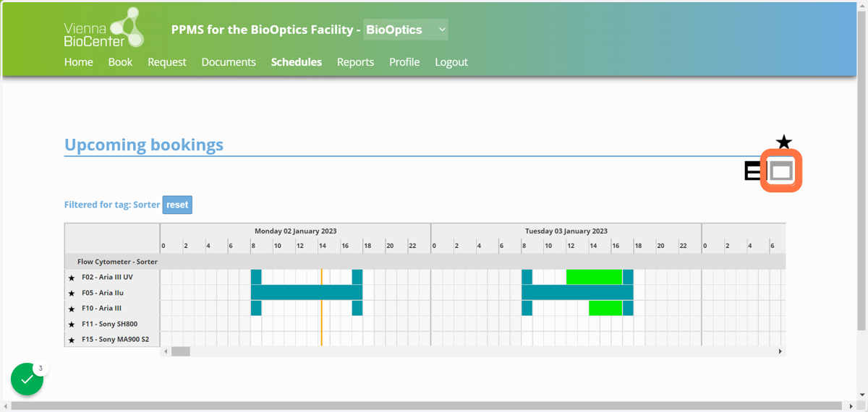Open the Book menu item
The width and height of the screenshot is (868, 412).
click(120, 62)
